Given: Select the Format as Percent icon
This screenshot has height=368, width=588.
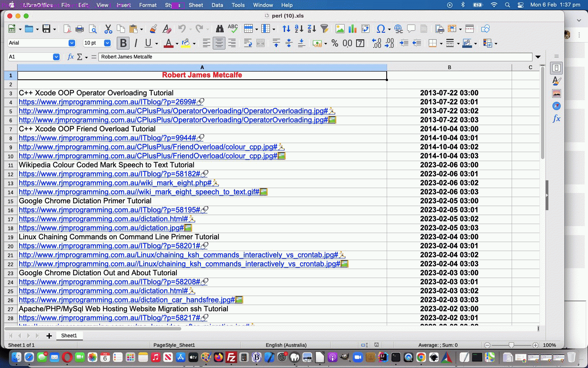Looking at the screenshot, I should (x=334, y=43).
